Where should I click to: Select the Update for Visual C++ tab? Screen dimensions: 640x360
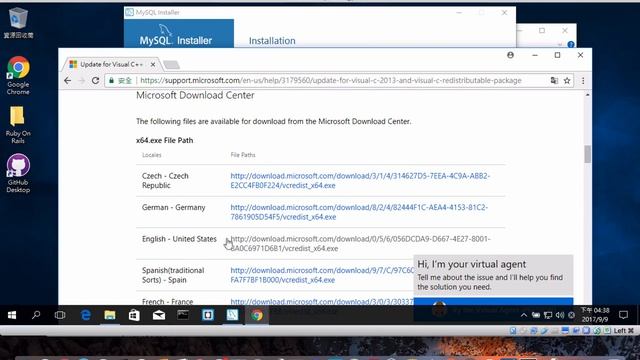pos(111,64)
